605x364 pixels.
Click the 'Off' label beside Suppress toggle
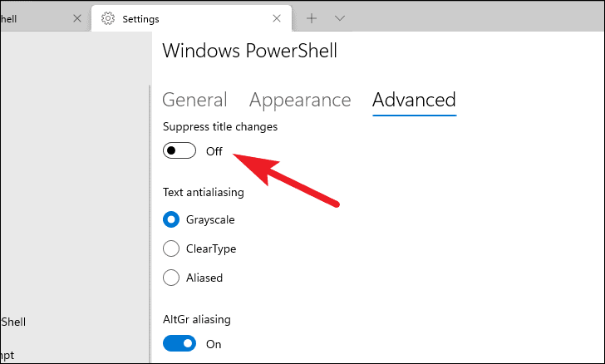pos(214,151)
